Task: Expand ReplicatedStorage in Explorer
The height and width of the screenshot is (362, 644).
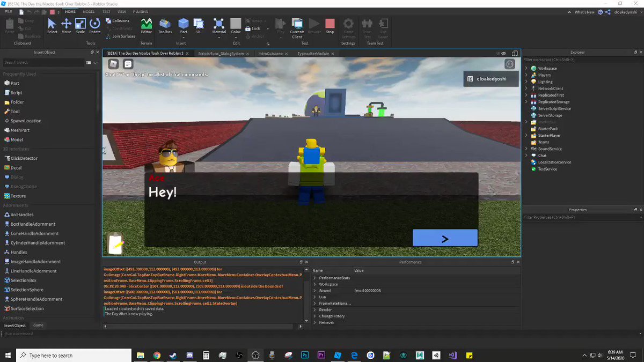Action: 526,102
